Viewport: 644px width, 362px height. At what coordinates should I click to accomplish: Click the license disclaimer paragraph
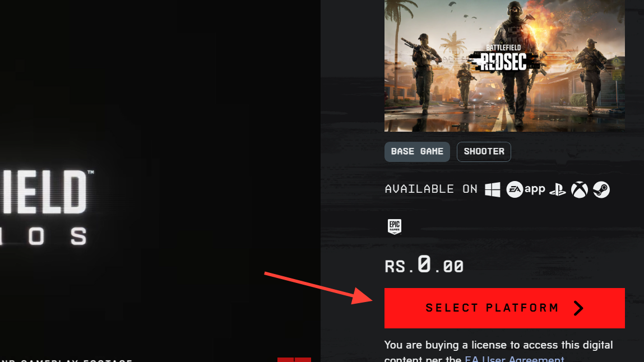(x=498, y=351)
